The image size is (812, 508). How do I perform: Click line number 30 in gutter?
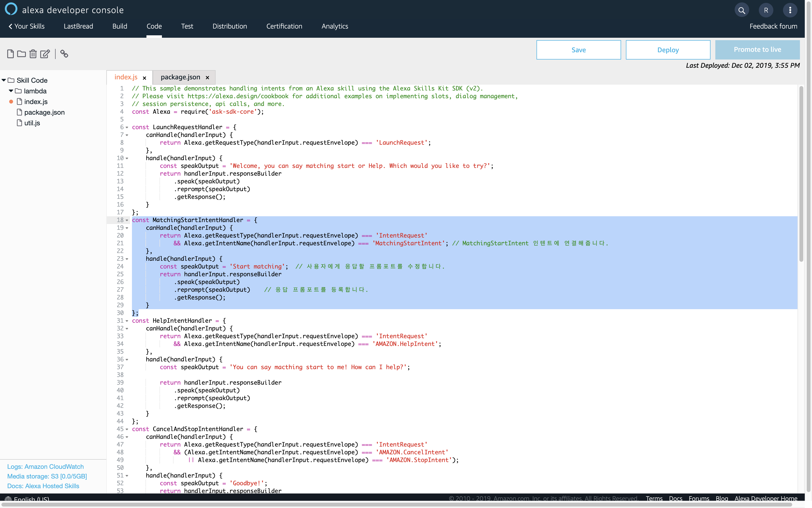120,313
